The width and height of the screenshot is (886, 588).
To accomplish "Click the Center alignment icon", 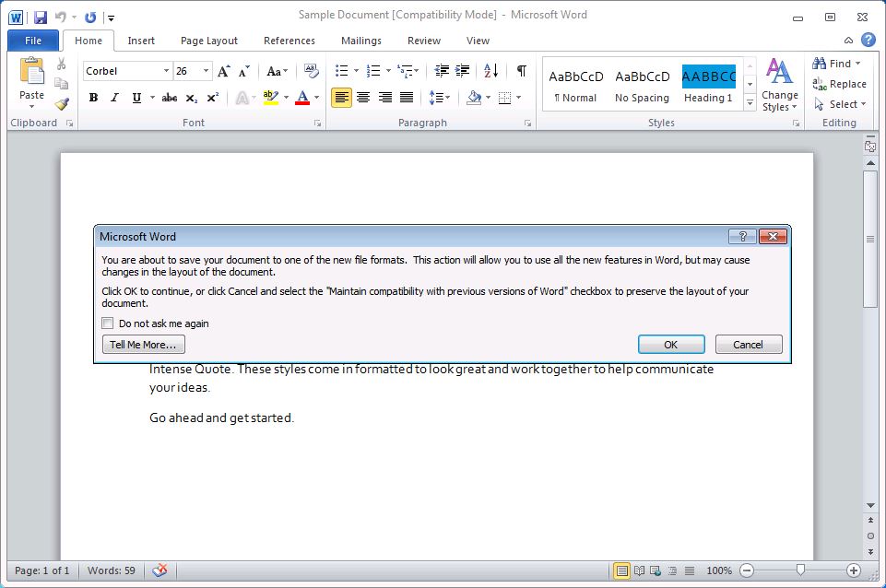I will (363, 98).
